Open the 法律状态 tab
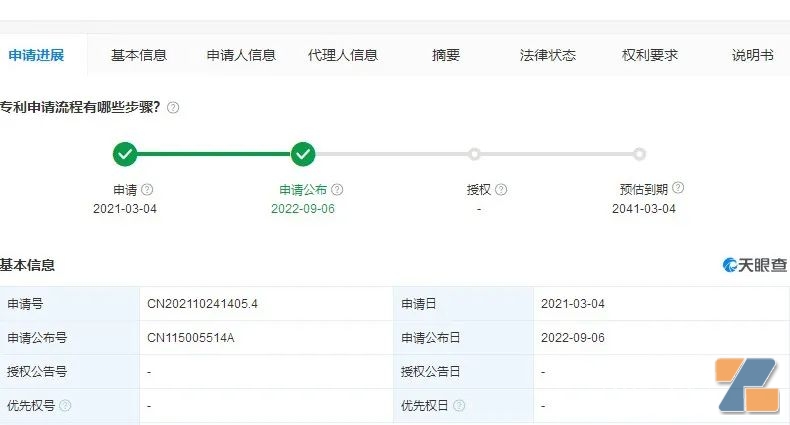This screenshot has width=790, height=425. [548, 56]
